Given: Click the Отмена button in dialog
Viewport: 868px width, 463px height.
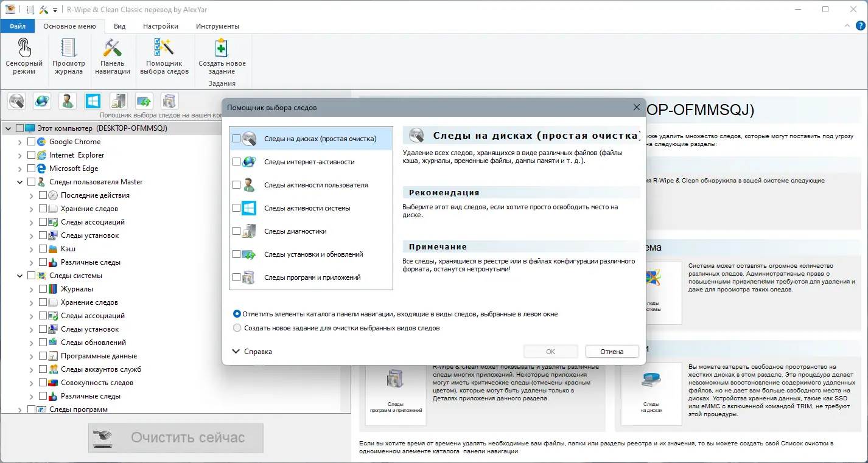Looking at the screenshot, I should pos(612,352).
